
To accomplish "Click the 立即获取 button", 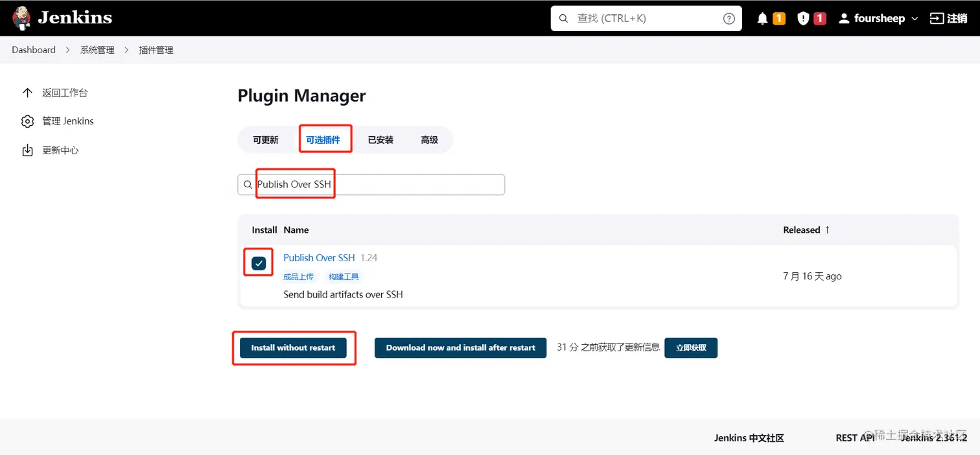I will point(691,347).
